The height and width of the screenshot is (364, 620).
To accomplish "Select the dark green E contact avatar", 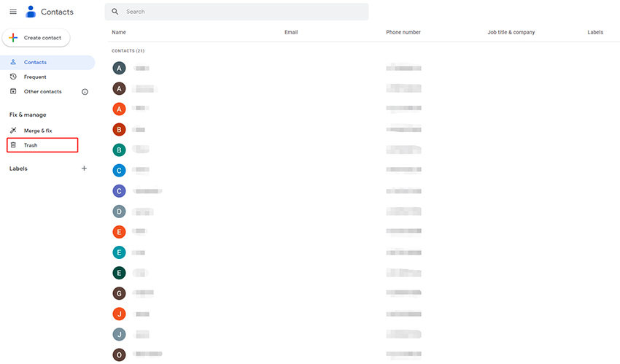I will click(119, 273).
